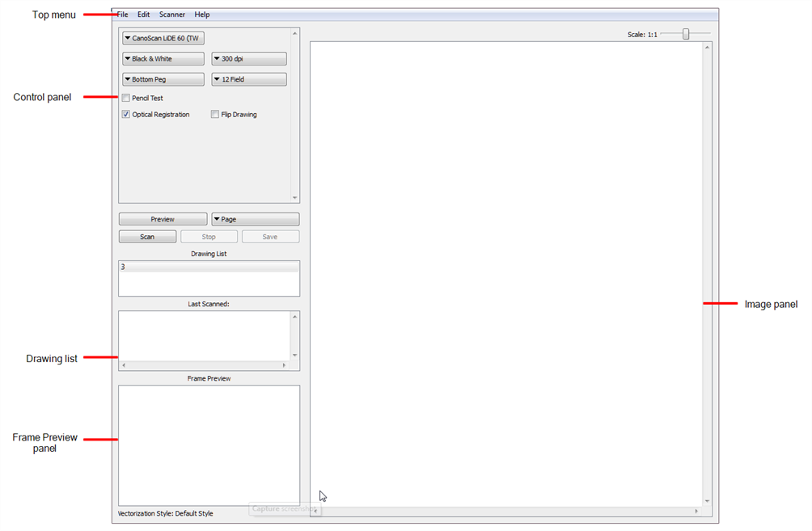Open the Bottom Peg alignment dropdown
Screen dimensions: 812x531
coord(163,78)
